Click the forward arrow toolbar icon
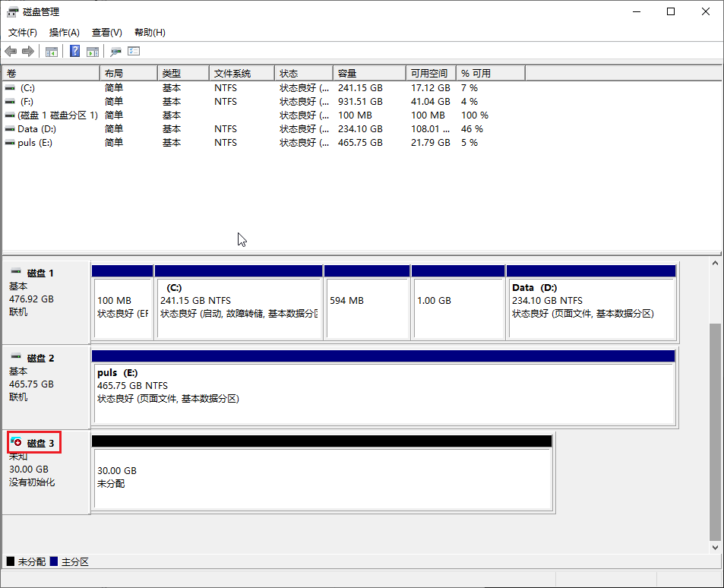This screenshot has height=588, width=724. click(28, 52)
